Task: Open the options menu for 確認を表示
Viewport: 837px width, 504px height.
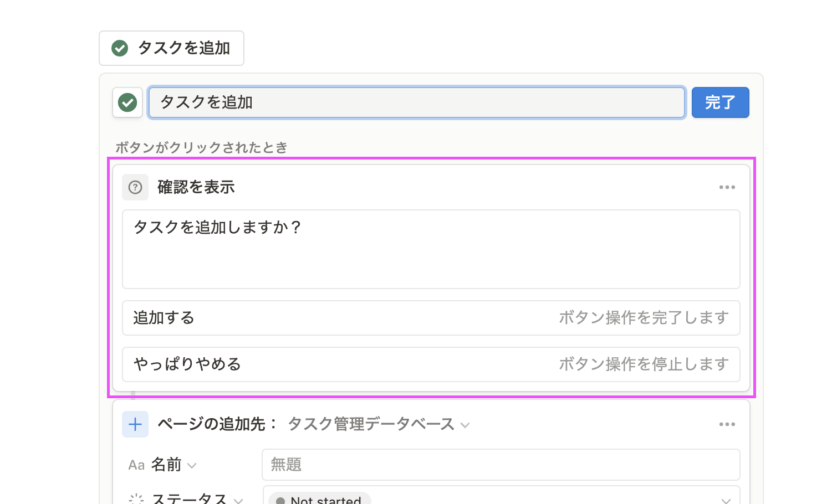Action: (727, 187)
